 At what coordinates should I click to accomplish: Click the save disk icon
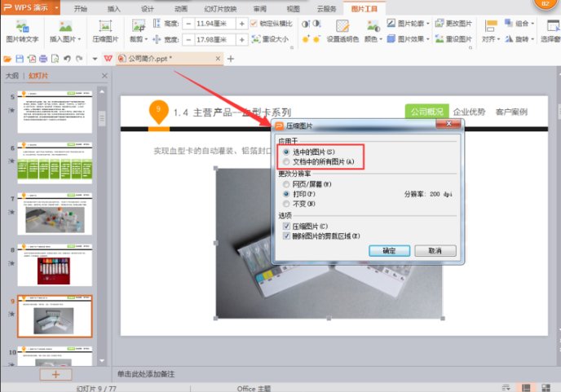[x=20, y=59]
